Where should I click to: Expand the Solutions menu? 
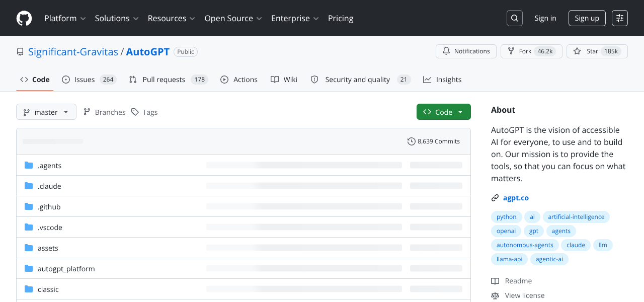[116, 18]
